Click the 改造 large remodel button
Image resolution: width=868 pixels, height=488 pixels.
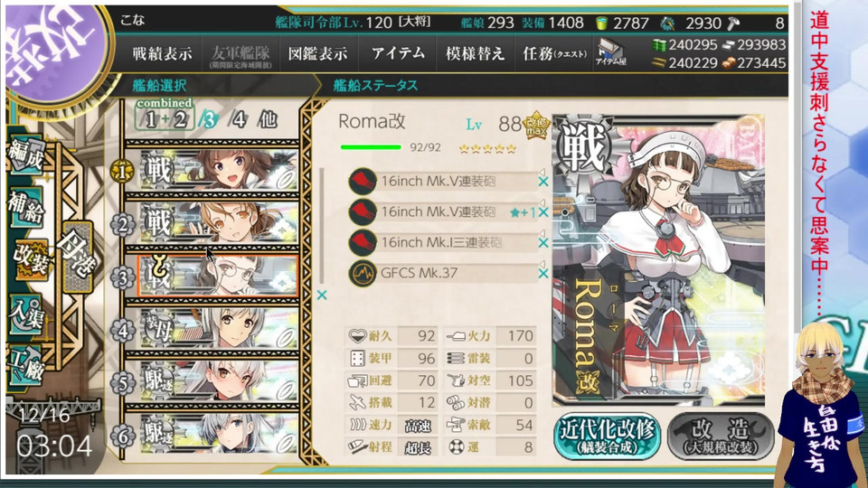point(721,436)
